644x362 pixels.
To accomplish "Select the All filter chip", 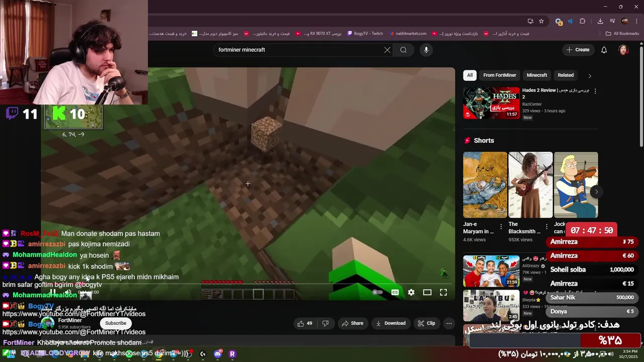I will [x=469, y=75].
